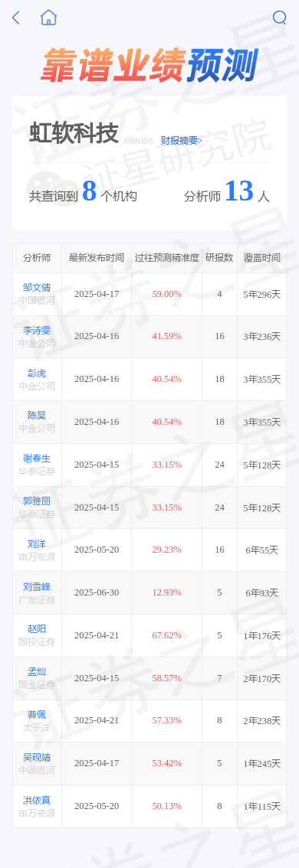Choose analyst 郭雅丽
The width and height of the screenshot is (299, 868).
tap(37, 501)
